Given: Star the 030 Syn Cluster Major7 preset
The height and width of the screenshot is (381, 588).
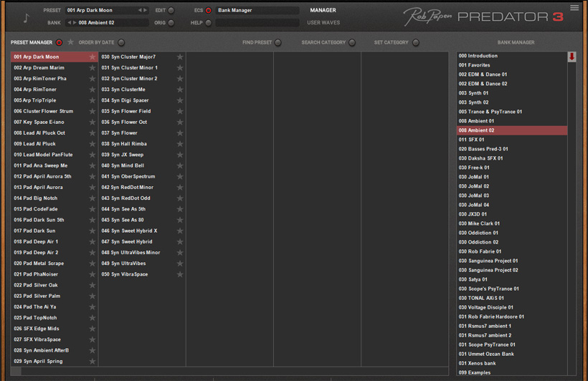Looking at the screenshot, I should pyautogui.click(x=180, y=57).
